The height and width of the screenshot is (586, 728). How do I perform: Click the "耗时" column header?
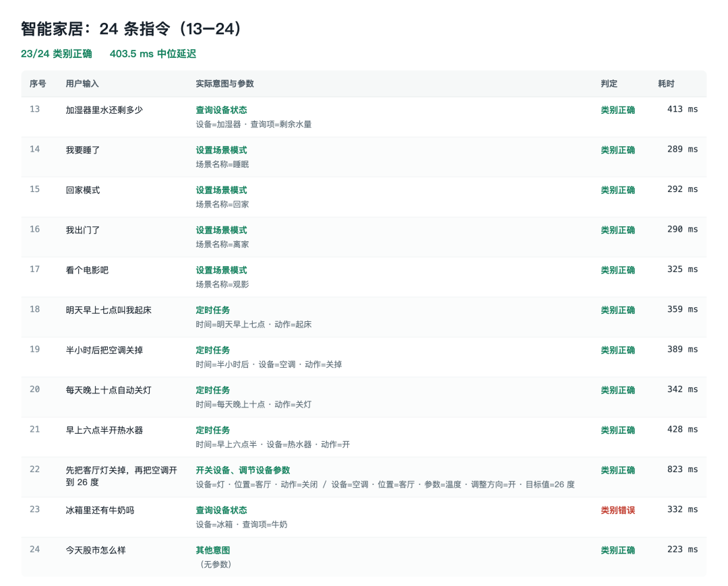(666, 84)
